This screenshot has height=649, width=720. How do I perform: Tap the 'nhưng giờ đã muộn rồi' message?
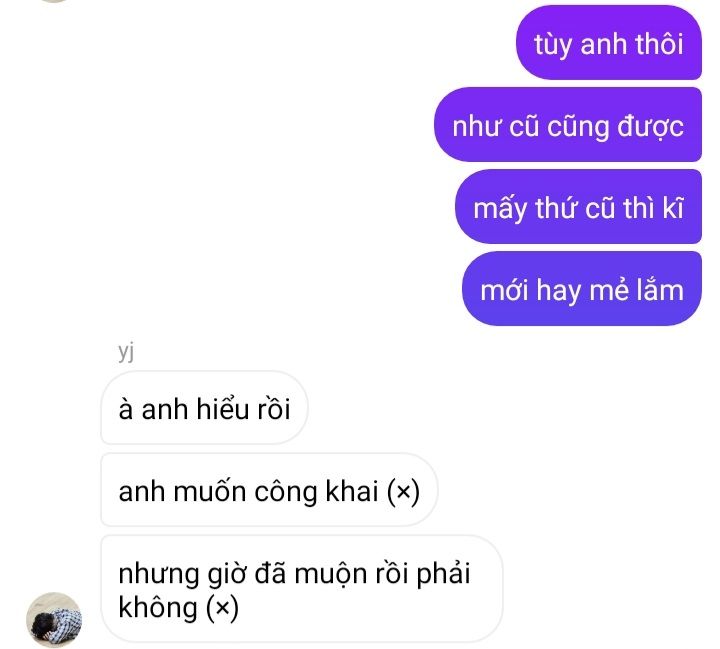[302, 589]
